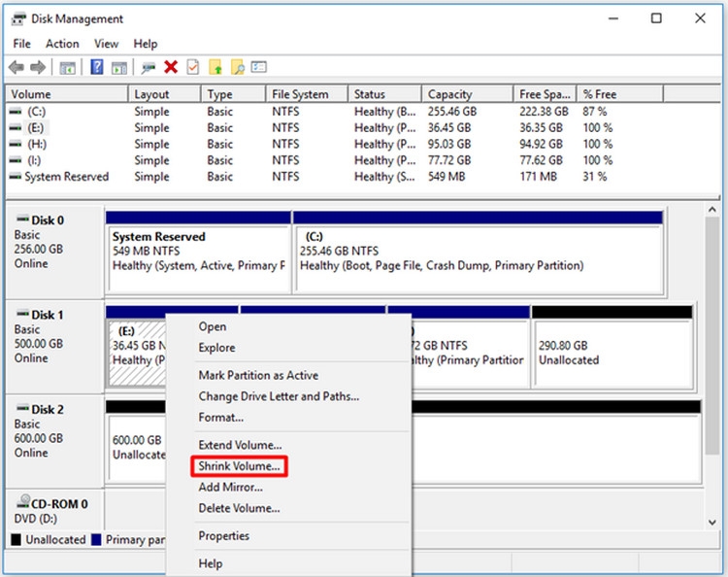The width and height of the screenshot is (728, 577).
Task: Click the CD-ROM 0 DVD (D:) label
Action: tap(54, 510)
